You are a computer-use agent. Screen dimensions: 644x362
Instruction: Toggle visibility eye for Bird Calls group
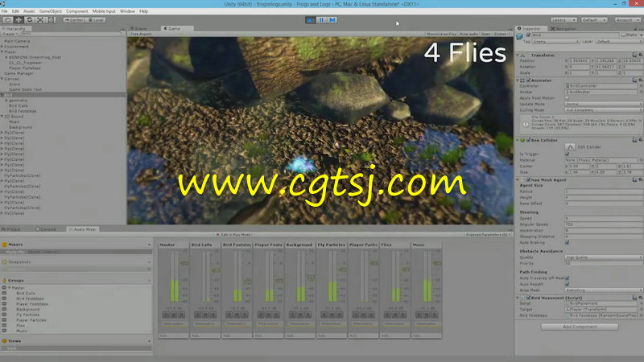(4, 293)
